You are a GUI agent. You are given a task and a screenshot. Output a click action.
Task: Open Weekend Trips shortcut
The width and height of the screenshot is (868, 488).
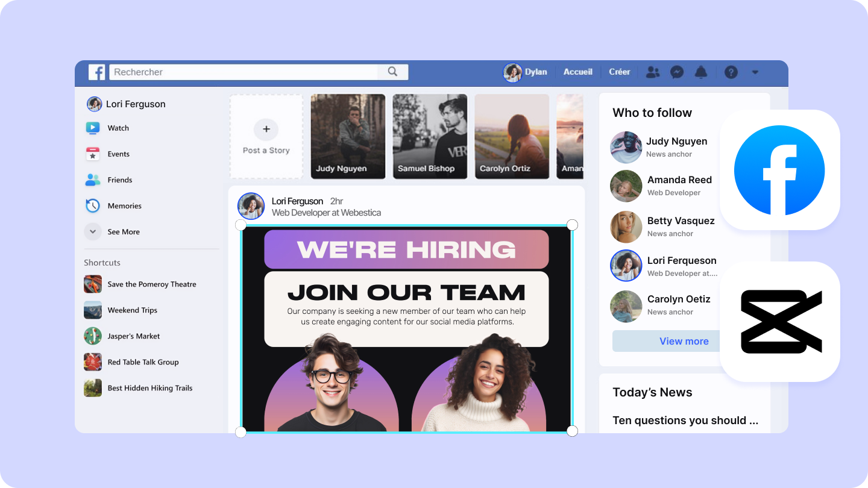point(121,310)
